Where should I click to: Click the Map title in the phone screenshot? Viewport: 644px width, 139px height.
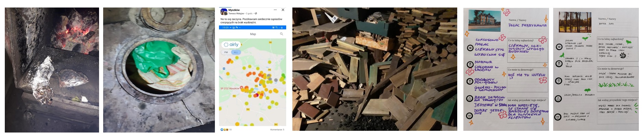point(253,34)
